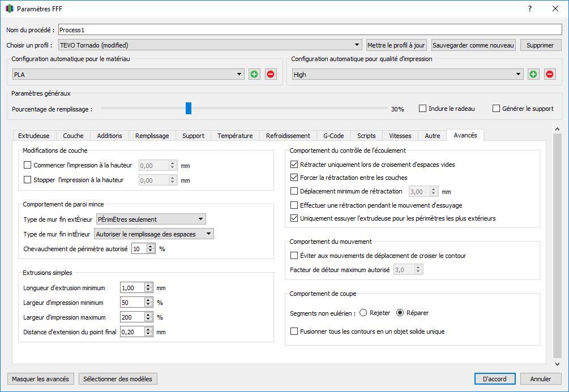The image size is (569, 392).
Task: Click the Pourcentage de remplissage slider handle
Action: (x=189, y=108)
